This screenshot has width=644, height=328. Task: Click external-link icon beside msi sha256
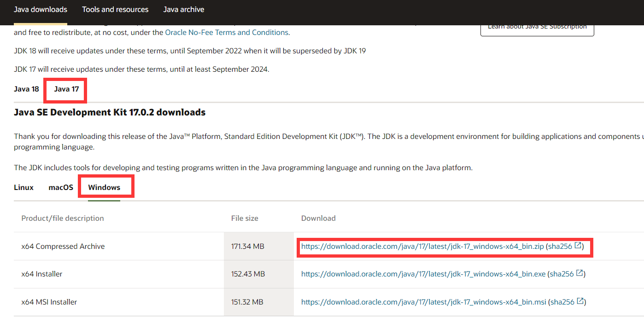[x=580, y=302]
